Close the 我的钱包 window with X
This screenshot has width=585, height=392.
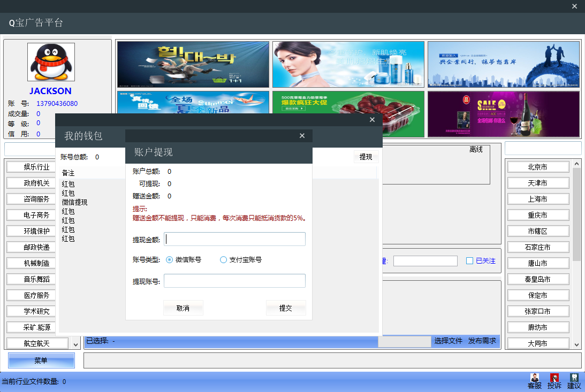tap(373, 120)
